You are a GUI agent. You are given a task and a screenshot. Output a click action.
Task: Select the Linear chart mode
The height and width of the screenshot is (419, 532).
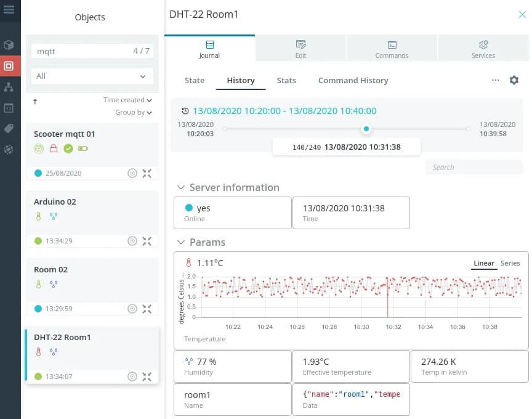pos(483,263)
